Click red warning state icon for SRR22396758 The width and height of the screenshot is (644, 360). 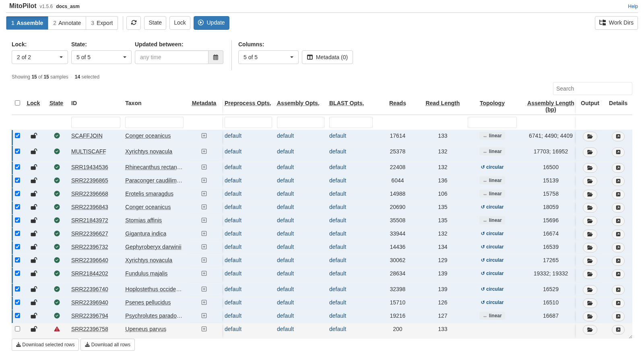[x=57, y=329]
